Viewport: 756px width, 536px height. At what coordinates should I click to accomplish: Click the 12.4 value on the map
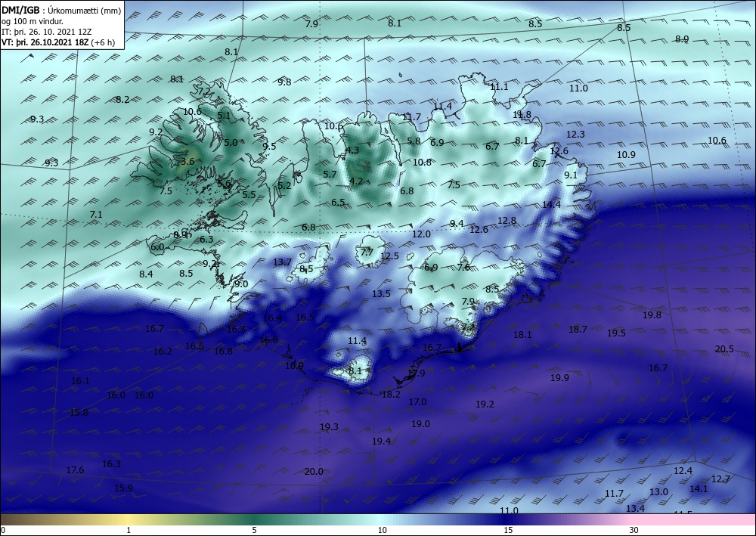point(683,471)
